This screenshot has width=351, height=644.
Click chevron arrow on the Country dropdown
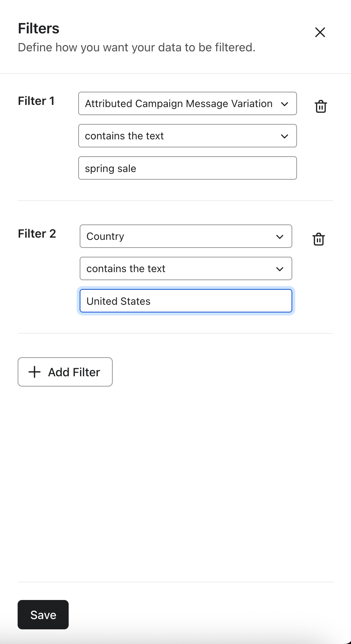tap(280, 237)
